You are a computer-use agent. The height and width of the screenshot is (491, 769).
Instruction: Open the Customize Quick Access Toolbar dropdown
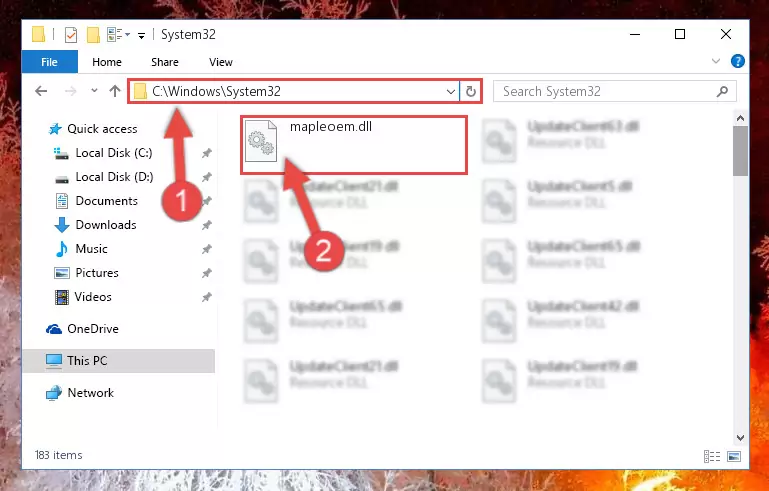point(141,35)
